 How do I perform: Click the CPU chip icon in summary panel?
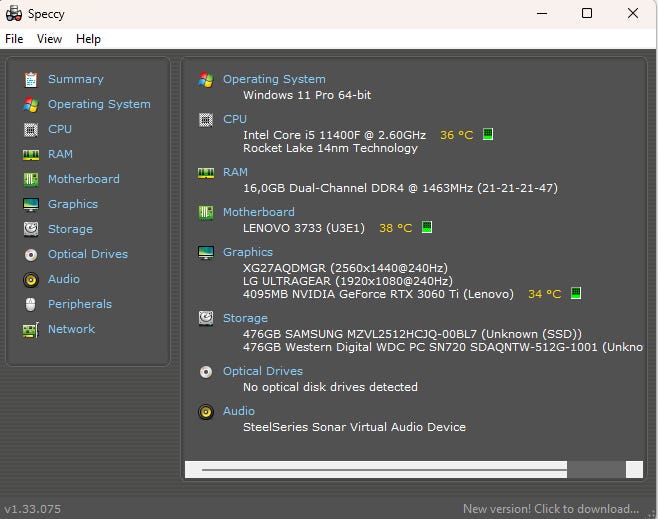206,120
